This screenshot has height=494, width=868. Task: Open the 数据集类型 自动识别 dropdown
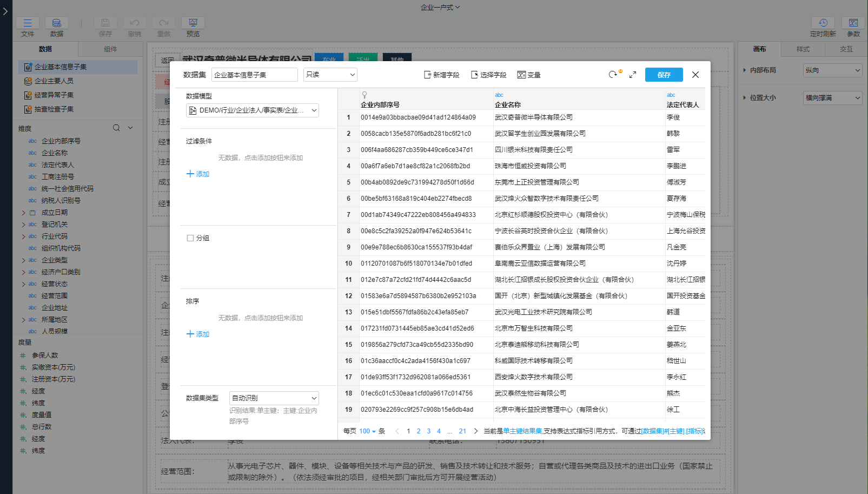pos(274,398)
